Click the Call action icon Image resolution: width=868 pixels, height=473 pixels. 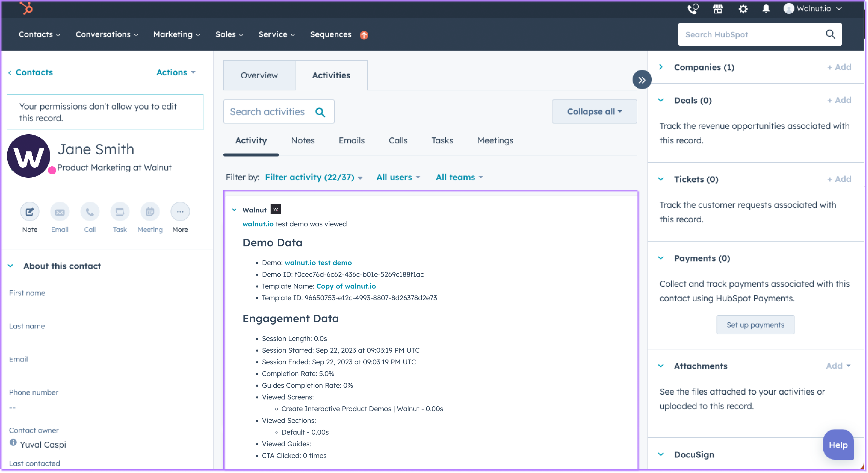tap(90, 211)
